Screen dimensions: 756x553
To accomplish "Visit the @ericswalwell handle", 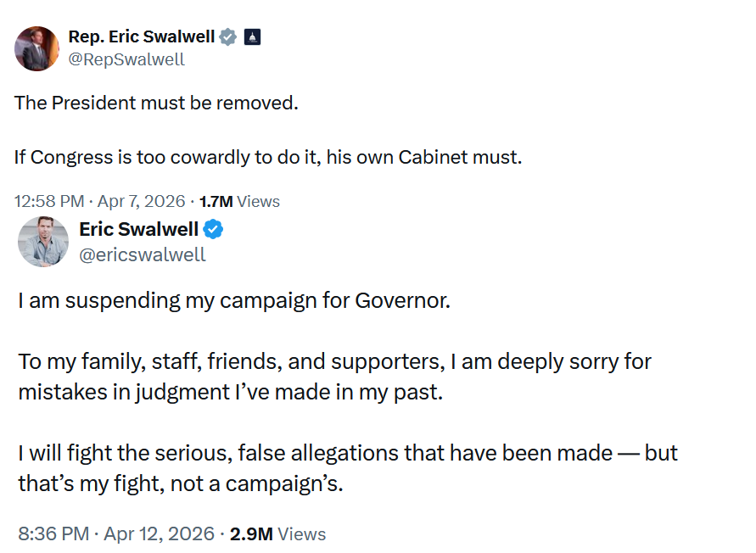I will click(x=143, y=254).
